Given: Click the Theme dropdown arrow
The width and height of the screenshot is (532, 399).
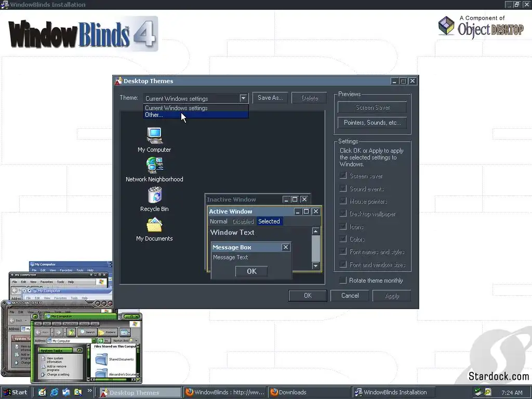Looking at the screenshot, I should (x=243, y=98).
